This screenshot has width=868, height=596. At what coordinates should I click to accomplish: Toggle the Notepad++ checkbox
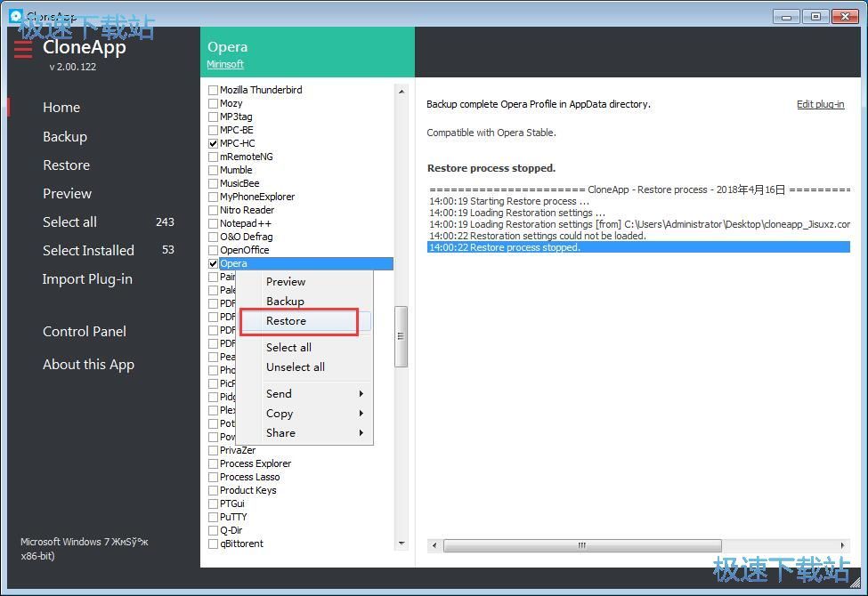point(213,223)
